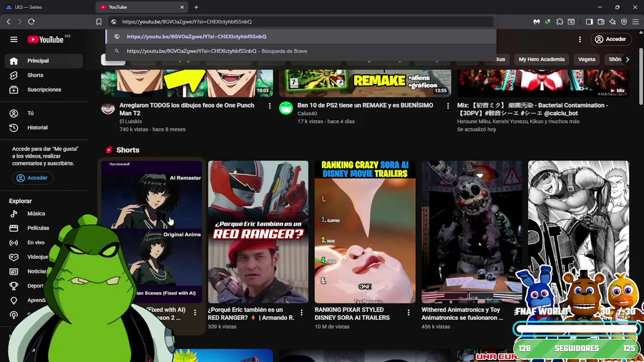Open Ben 10 de PS2 REMAKE video
The image size is (644, 362).
365,106
